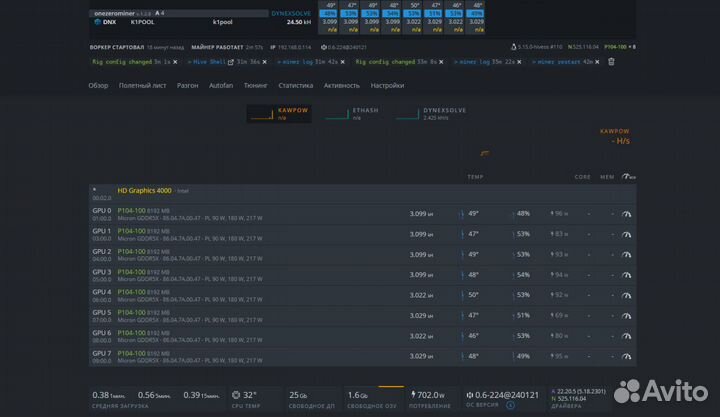Select the KAWPOW algorithm chart tab
Viewport: 720px width, 417px height.
(279, 114)
